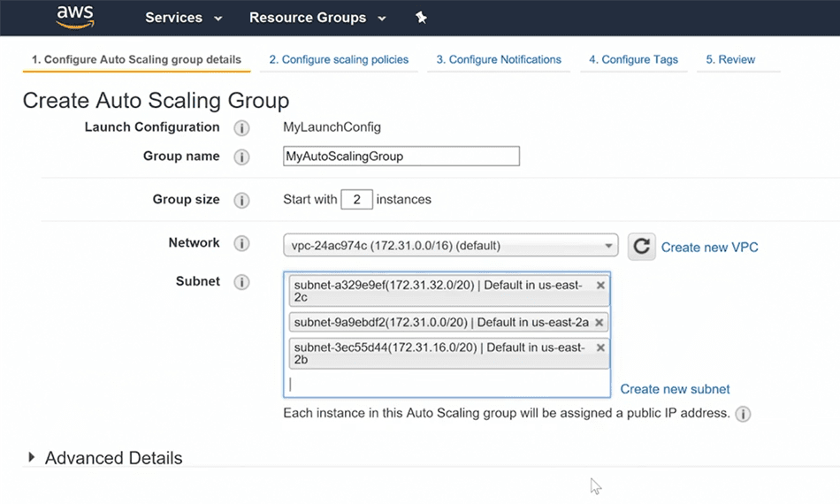Go to Configure scaling policies step
The height and width of the screenshot is (504, 840).
339,60
